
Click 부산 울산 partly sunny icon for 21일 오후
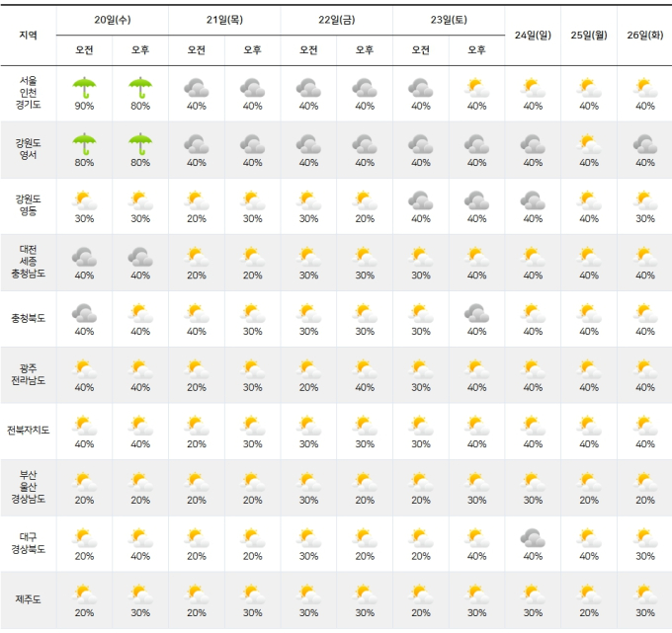click(253, 482)
